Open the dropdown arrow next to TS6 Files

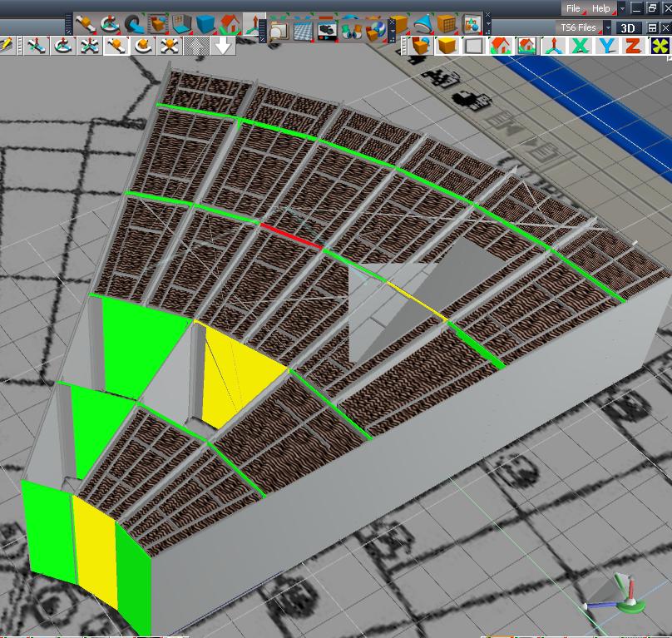(x=607, y=28)
